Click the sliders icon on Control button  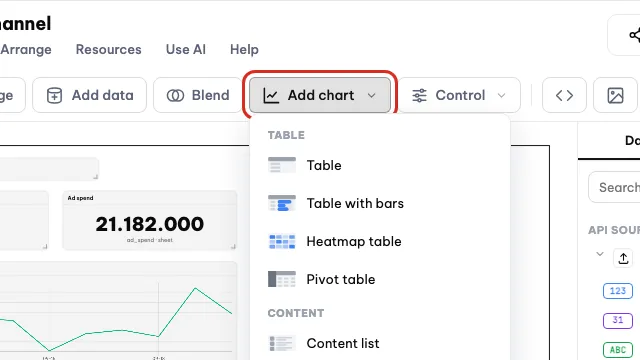[x=419, y=96]
